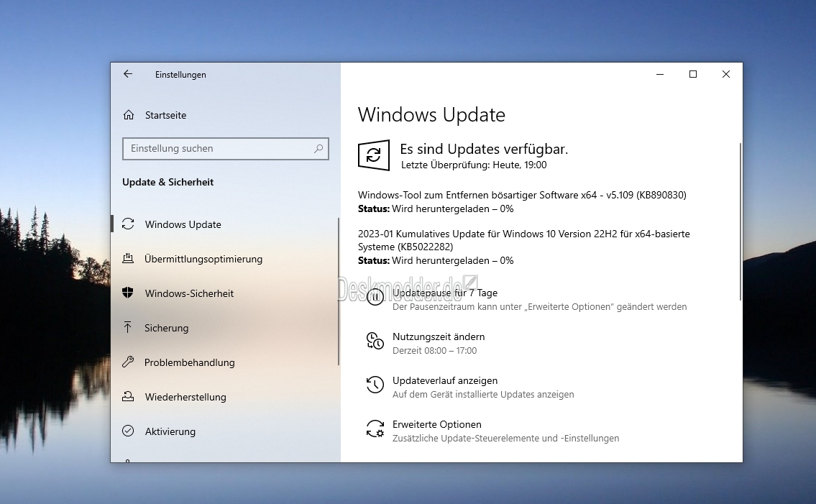Click the right content pane scrollbar
The height and width of the screenshot is (504, 816).
tap(740, 221)
